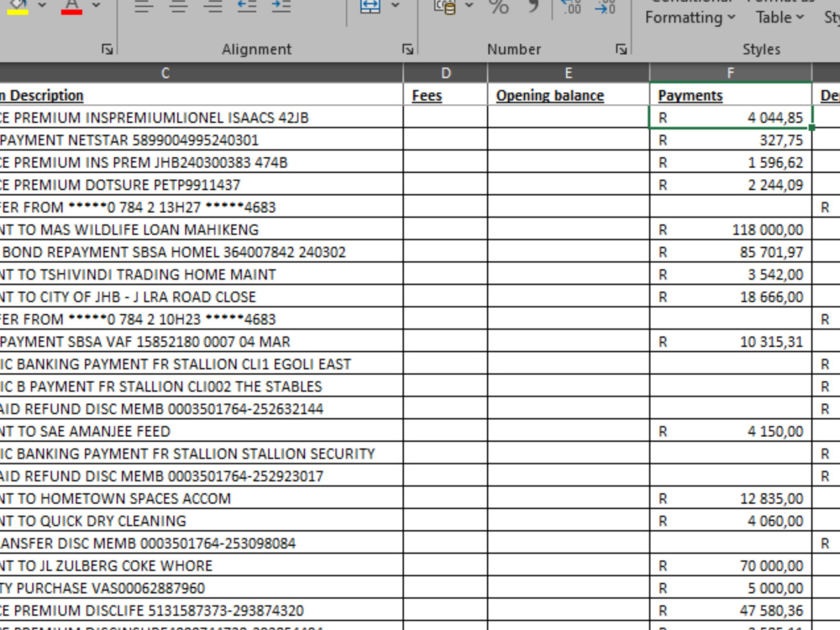
Task: Select the payment cell with 5 000,00
Action: pos(731,588)
